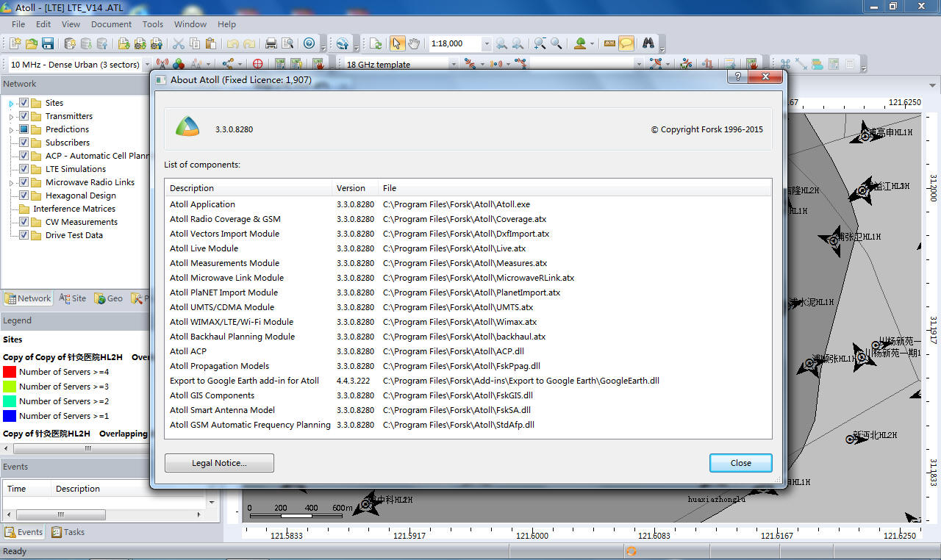Image resolution: width=941 pixels, height=560 pixels.
Task: Toggle the Predictions checkbox
Action: pos(24,129)
